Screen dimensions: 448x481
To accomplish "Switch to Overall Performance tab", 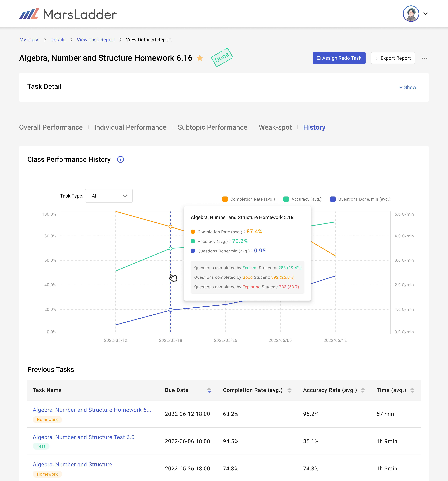I will (x=51, y=127).
